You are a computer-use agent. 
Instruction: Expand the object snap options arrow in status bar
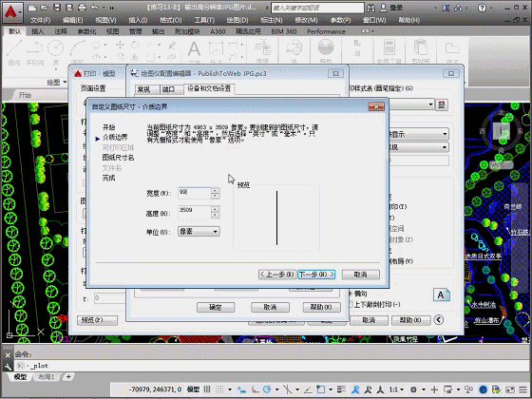point(331,389)
